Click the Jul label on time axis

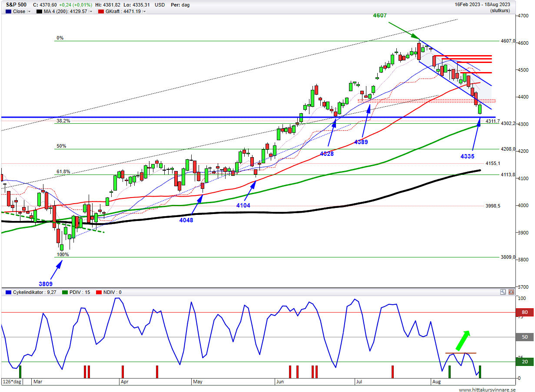click(360, 382)
